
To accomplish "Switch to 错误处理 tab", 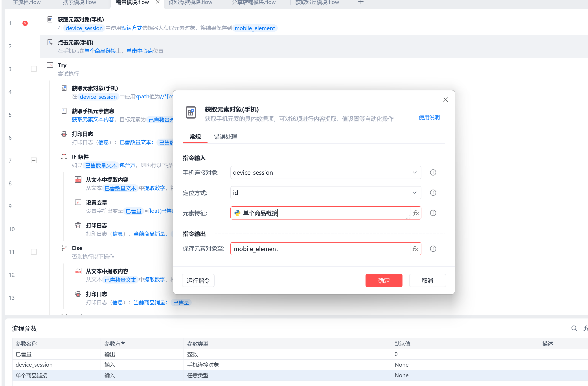I will (x=225, y=137).
